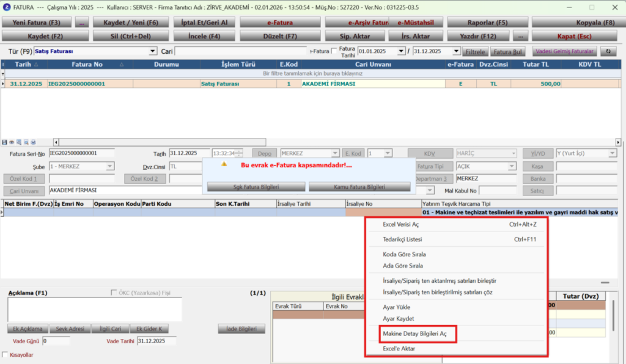Click the save disk icon below the grid
Image resolution: width=626 pixels, height=364 pixels.
(4, 142)
